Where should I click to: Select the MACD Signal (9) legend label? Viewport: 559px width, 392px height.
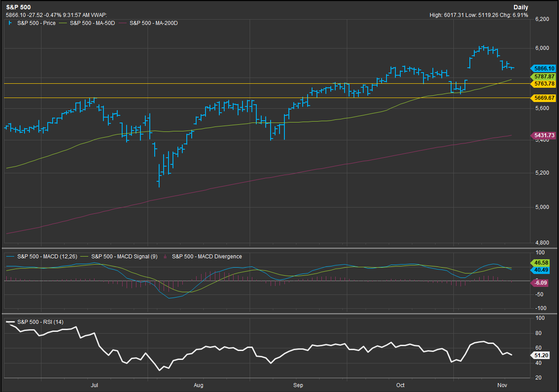[x=124, y=256]
